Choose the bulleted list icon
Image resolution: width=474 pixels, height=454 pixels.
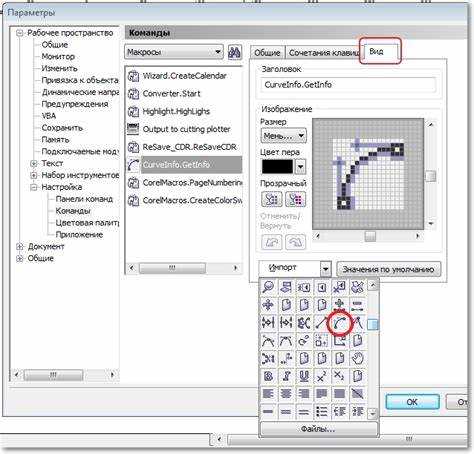pyautogui.click(x=321, y=412)
